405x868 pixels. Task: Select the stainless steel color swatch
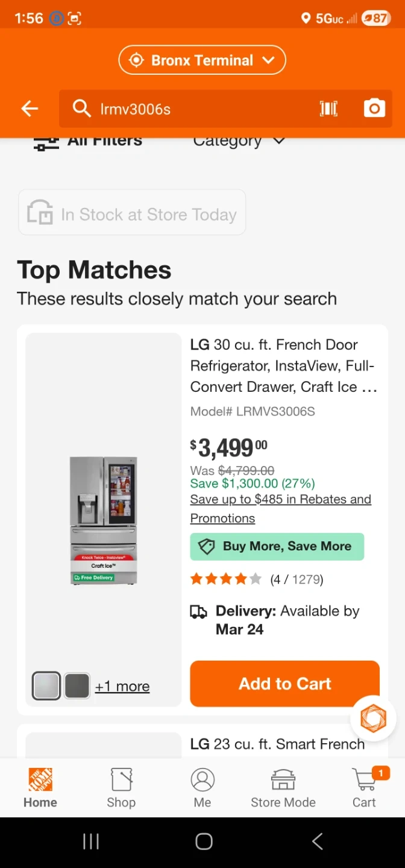[46, 686]
